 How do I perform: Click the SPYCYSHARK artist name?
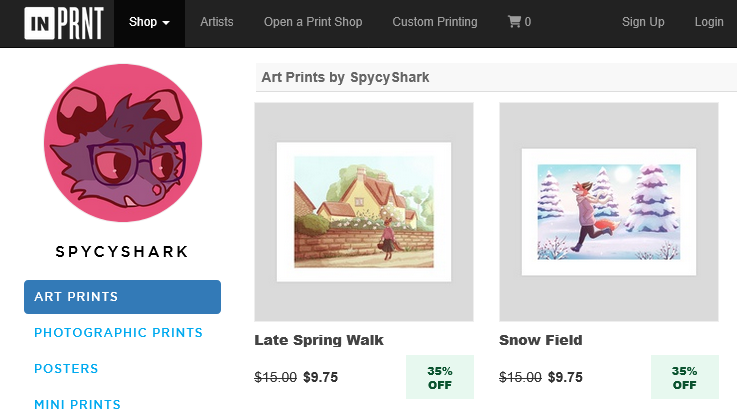click(122, 252)
